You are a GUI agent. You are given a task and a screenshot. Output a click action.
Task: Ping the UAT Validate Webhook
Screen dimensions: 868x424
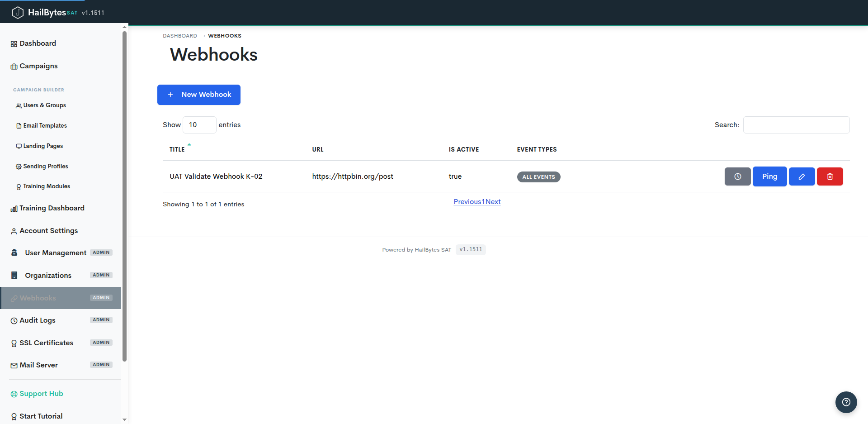tap(769, 176)
